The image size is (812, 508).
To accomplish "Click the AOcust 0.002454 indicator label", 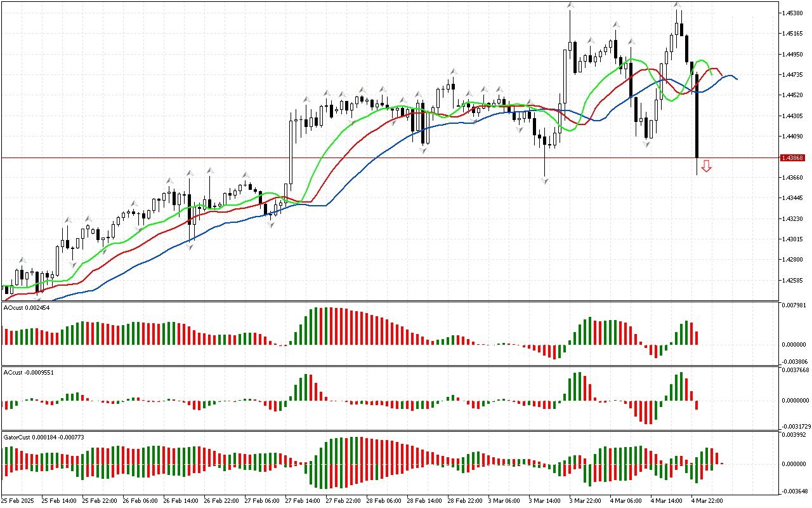I will [27, 308].
